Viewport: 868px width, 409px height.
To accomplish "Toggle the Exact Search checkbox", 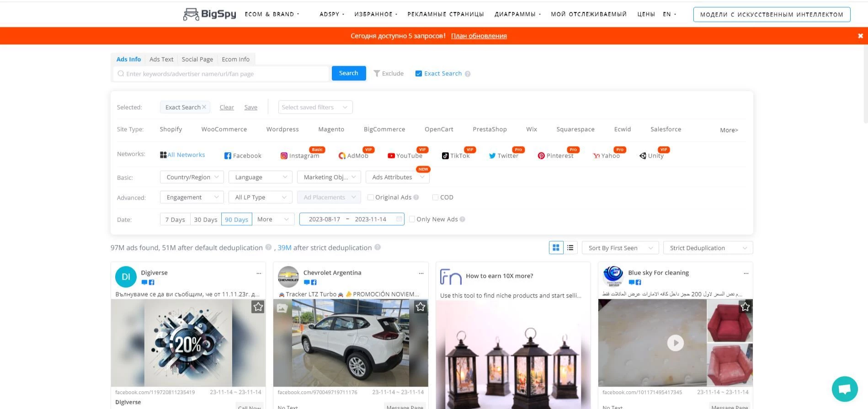I will click(418, 74).
